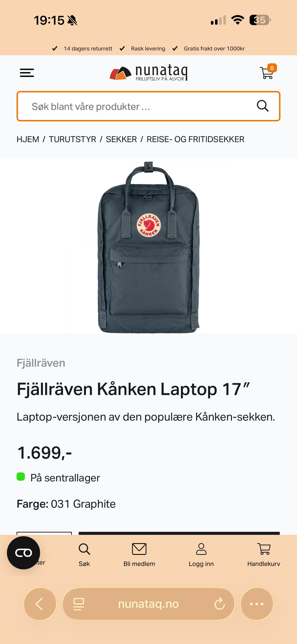
Task: Tap the search magnifier icon in search box
Action: point(263,106)
